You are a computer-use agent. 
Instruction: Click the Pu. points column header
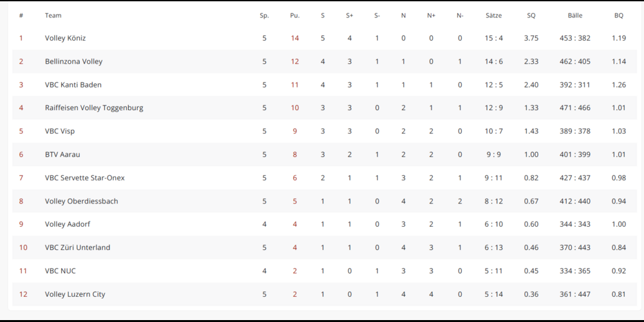click(x=295, y=15)
